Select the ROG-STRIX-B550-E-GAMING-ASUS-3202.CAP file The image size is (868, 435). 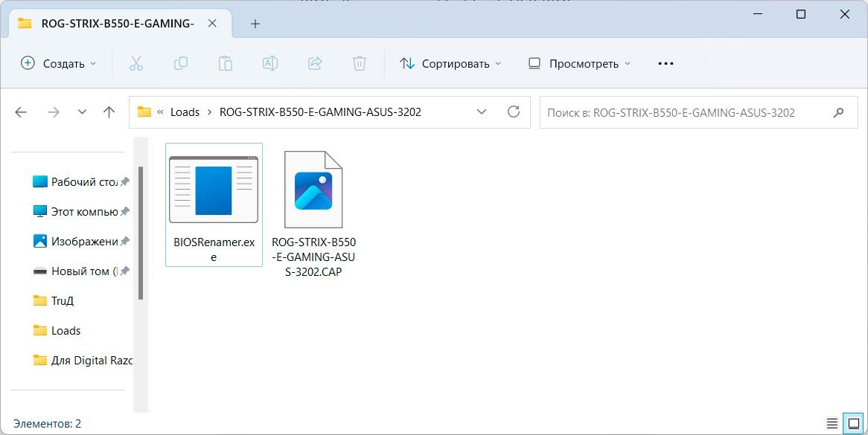[313, 212]
